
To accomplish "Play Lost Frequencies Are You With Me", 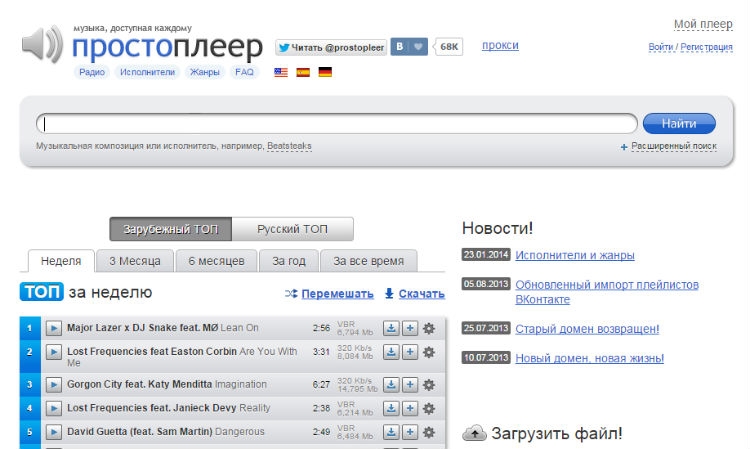I will [54, 352].
